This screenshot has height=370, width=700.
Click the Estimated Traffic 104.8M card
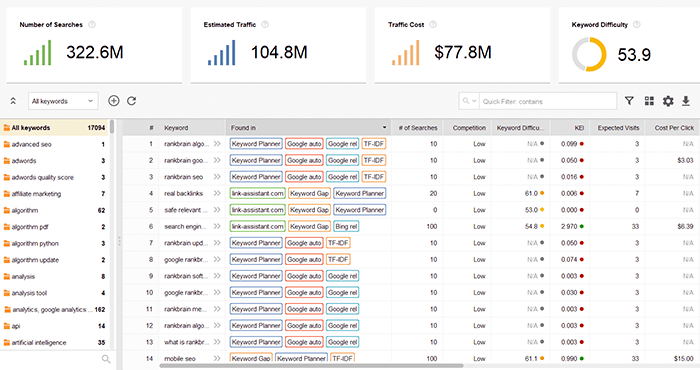pos(278,45)
